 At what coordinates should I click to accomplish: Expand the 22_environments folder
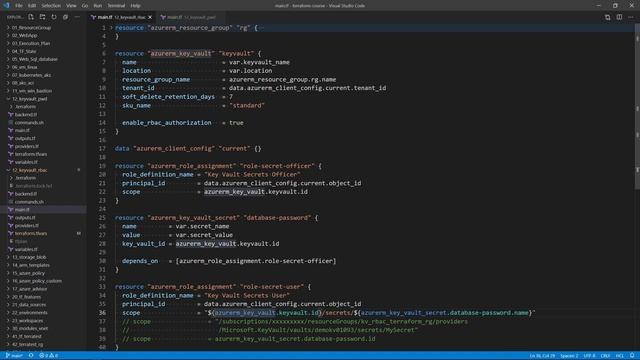[29, 313]
